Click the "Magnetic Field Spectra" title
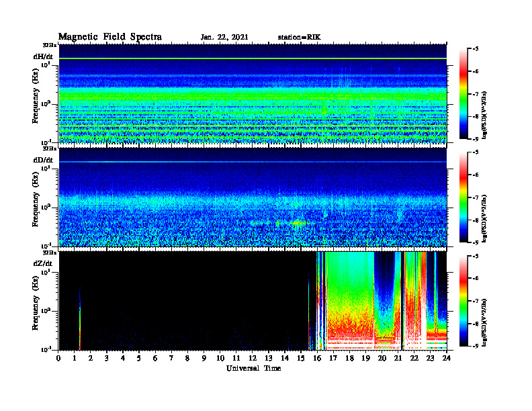 coord(110,37)
